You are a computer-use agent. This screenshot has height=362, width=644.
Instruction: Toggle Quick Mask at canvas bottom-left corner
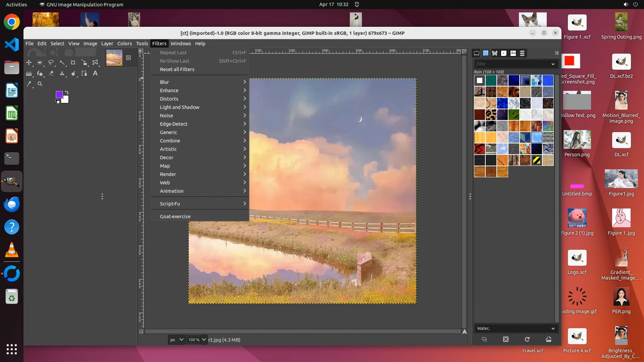click(x=141, y=331)
